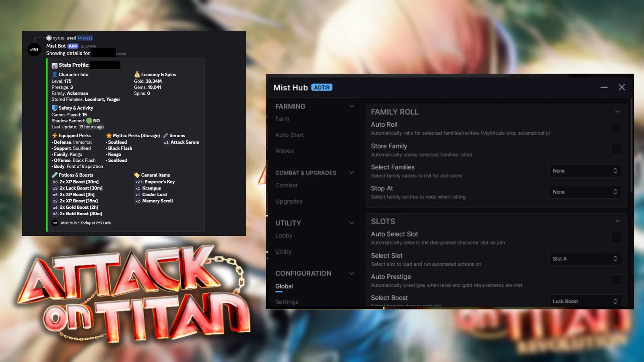The image size is (644, 362).
Task: Select the Global configuration tab
Action: [284, 286]
